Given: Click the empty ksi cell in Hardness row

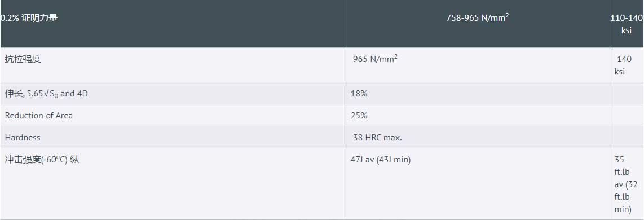Looking at the screenshot, I should pos(627,137).
